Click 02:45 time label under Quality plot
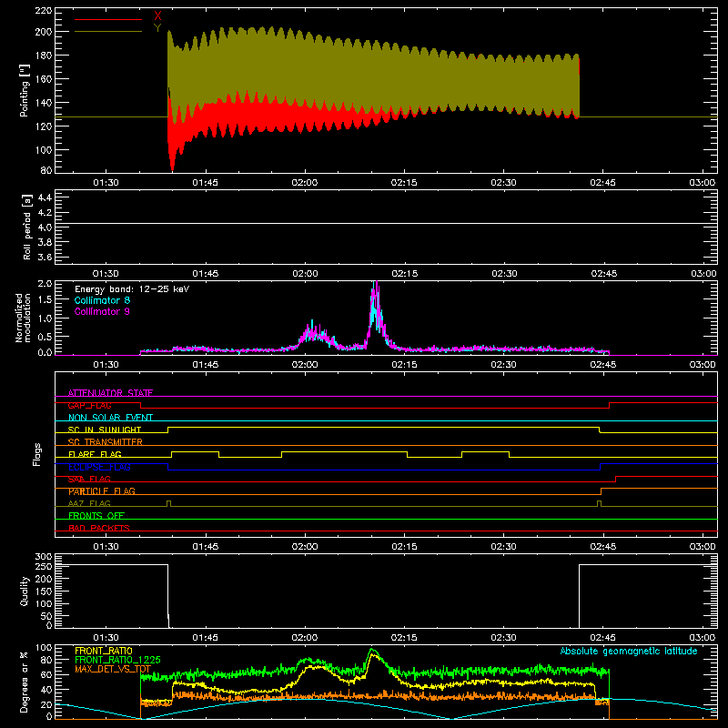The height and width of the screenshot is (728, 728). tap(603, 638)
